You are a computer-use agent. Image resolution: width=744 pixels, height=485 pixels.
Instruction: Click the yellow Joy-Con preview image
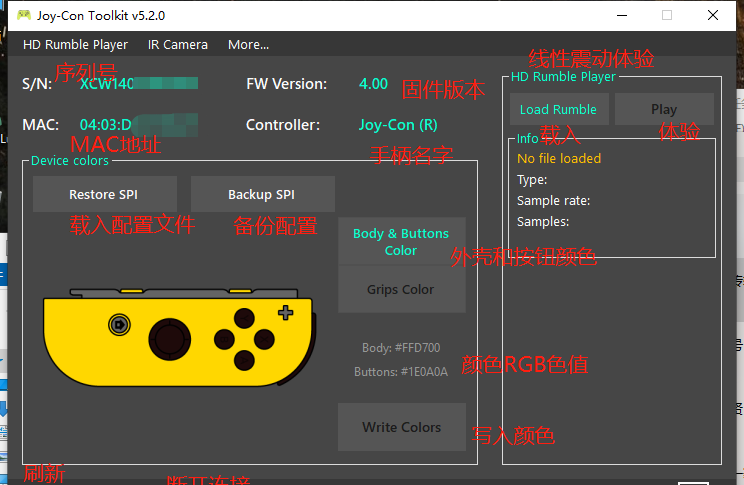click(179, 337)
